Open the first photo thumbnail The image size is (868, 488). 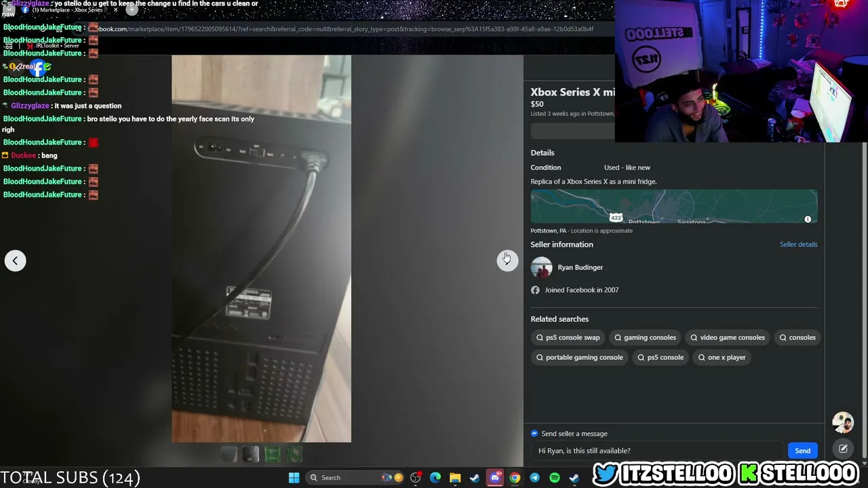(229, 454)
